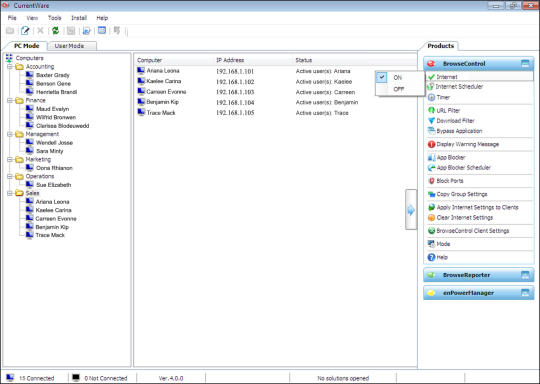Click the Bypass Application icon
This screenshot has height=384, width=540.
click(431, 131)
